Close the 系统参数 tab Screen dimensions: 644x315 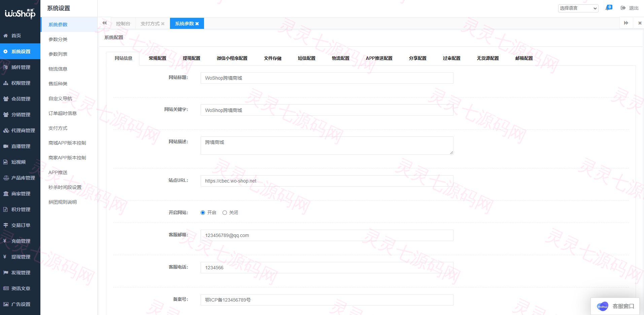197,24
